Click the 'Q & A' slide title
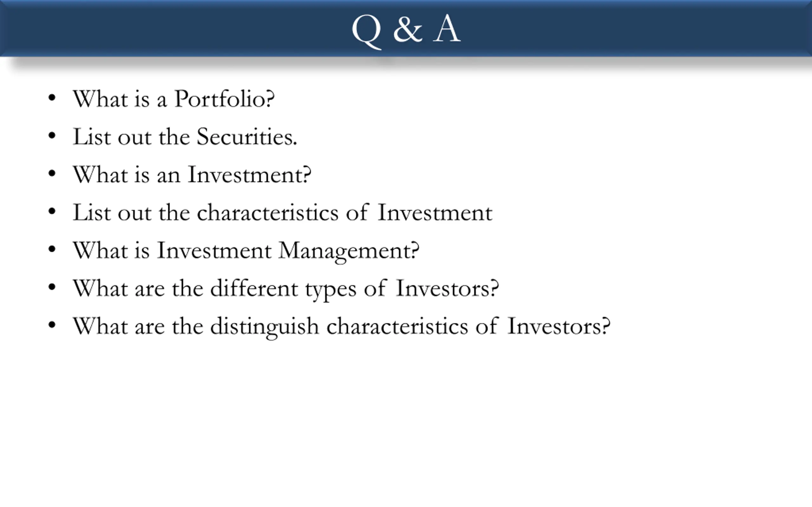The height and width of the screenshot is (507, 812). tap(406, 31)
